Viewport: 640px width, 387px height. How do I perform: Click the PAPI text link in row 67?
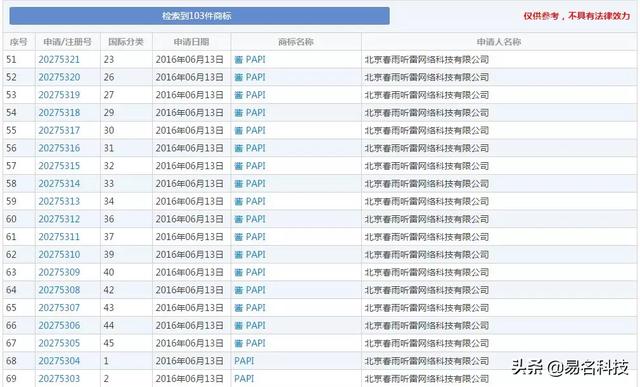(x=256, y=343)
